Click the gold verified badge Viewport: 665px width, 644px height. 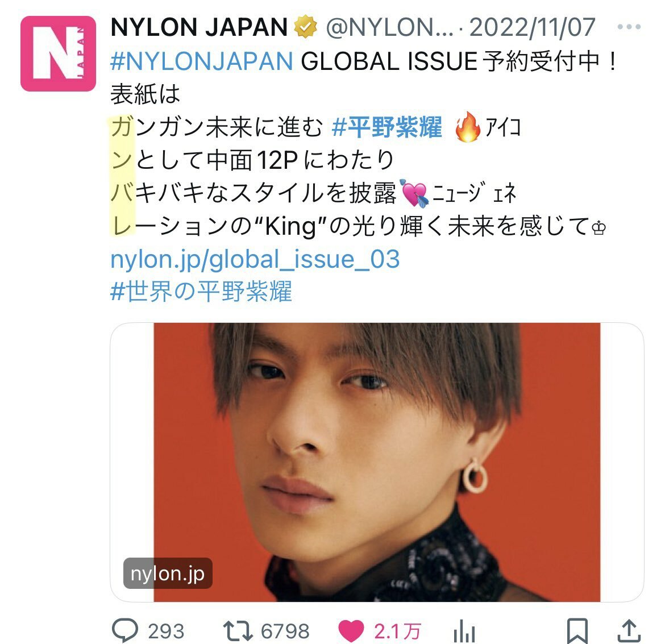(x=306, y=27)
